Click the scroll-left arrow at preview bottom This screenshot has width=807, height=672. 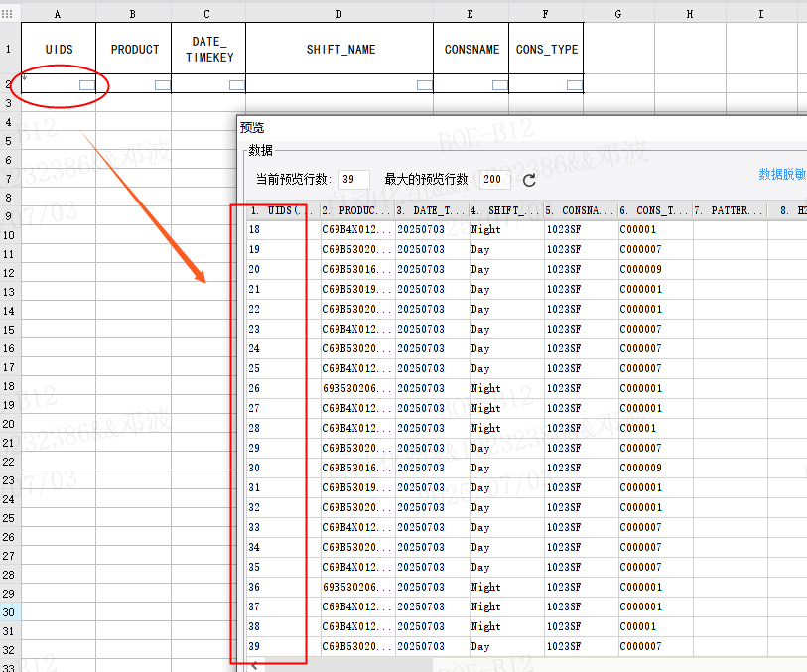click(255, 665)
